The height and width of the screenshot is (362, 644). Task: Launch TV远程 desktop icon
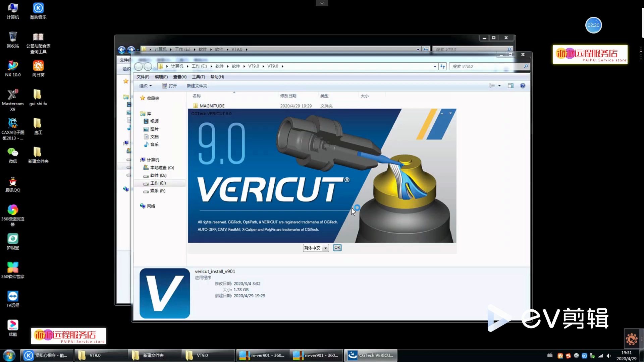tap(13, 299)
